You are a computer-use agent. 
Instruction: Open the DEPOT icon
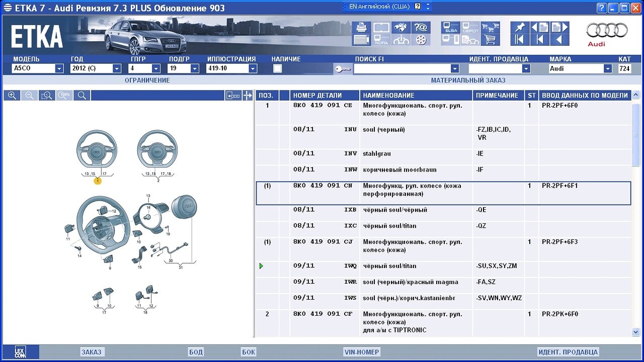(x=470, y=27)
